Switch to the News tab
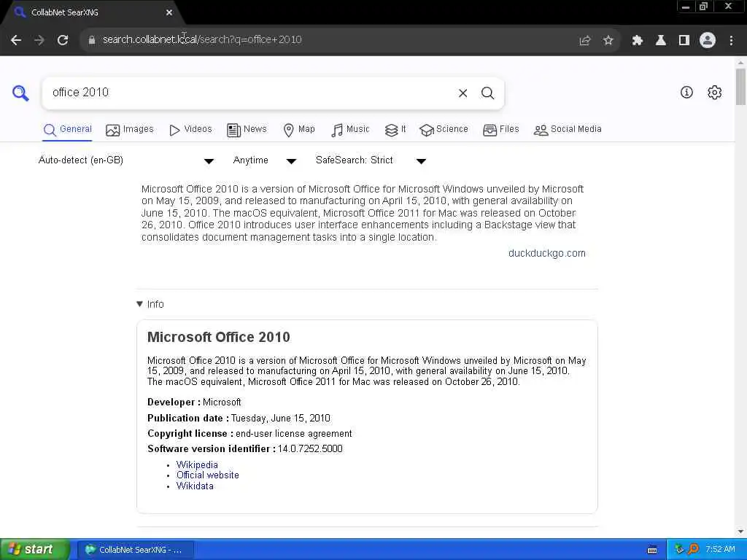 (247, 130)
